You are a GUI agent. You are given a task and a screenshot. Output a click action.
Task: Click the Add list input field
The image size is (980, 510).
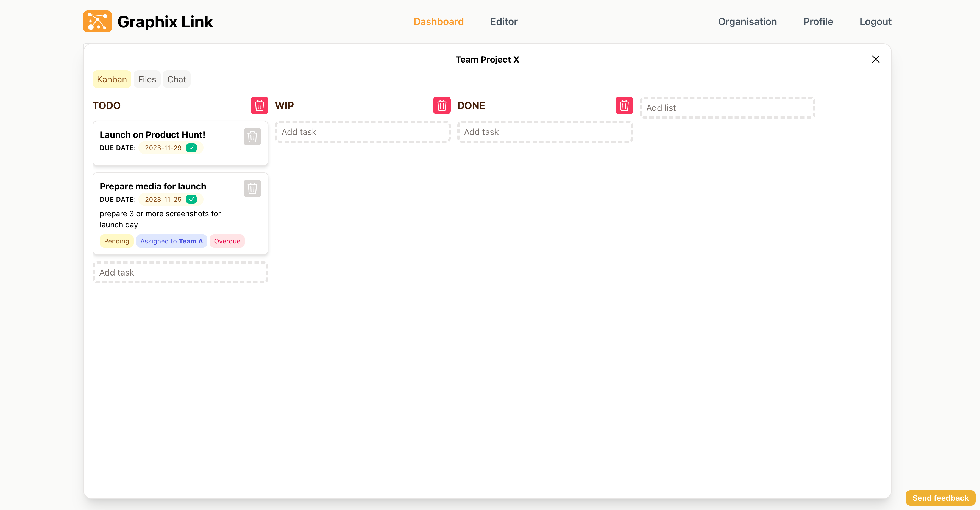click(x=727, y=108)
